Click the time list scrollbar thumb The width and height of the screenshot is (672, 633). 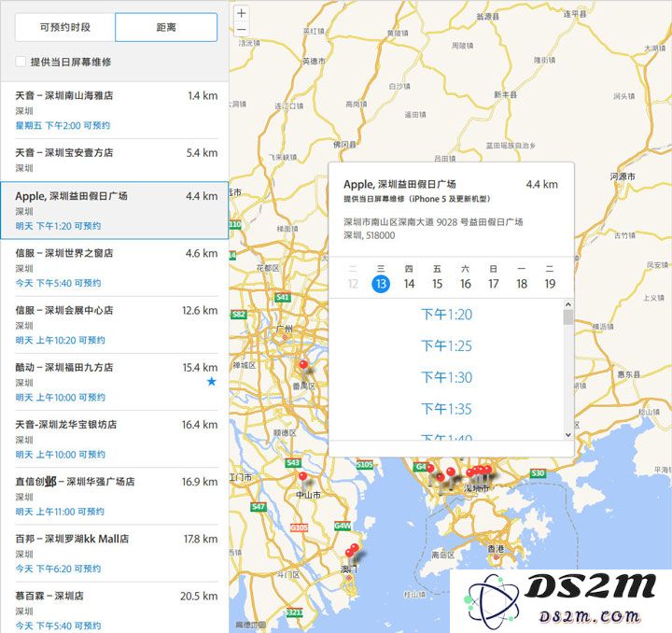[x=568, y=317]
